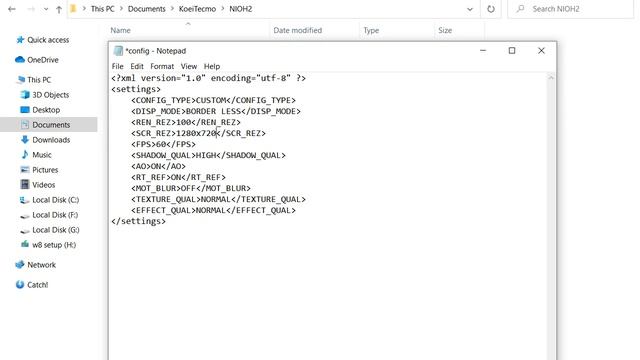Click the Videos filmstrip icon
The height and width of the screenshot is (360, 640).
pos(25,184)
